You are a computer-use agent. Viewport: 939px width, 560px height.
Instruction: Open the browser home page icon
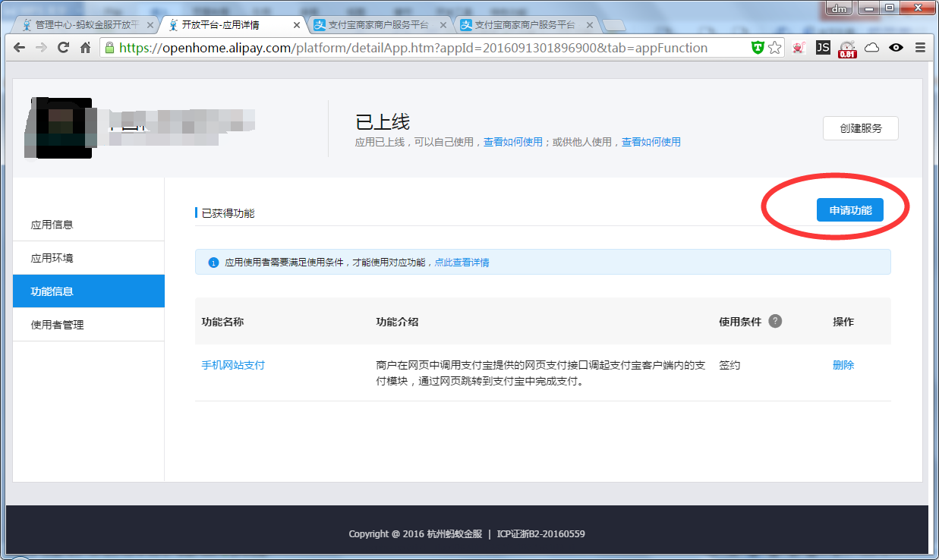coord(85,47)
